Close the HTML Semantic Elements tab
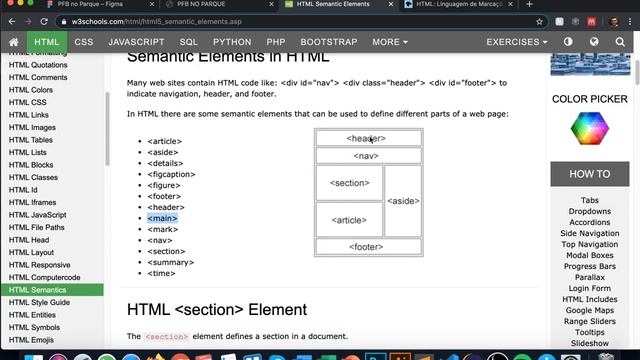640x360 pixels. pos(391,4)
